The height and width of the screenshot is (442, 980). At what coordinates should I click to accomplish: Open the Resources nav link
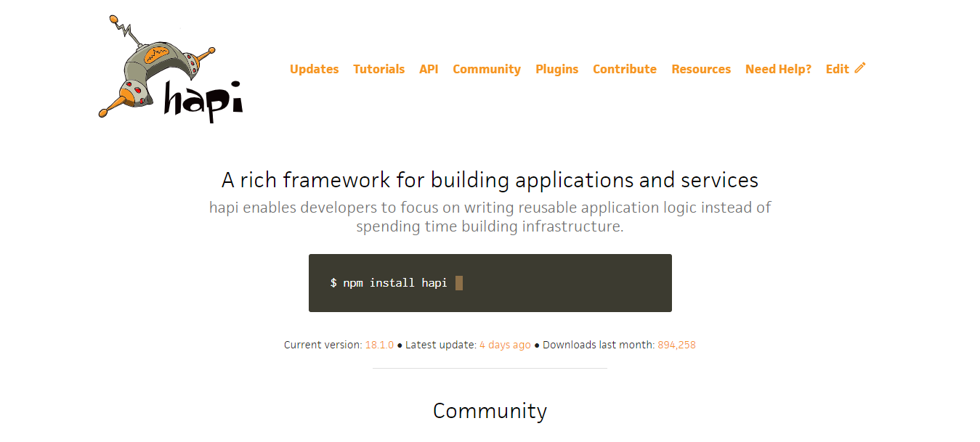(701, 69)
